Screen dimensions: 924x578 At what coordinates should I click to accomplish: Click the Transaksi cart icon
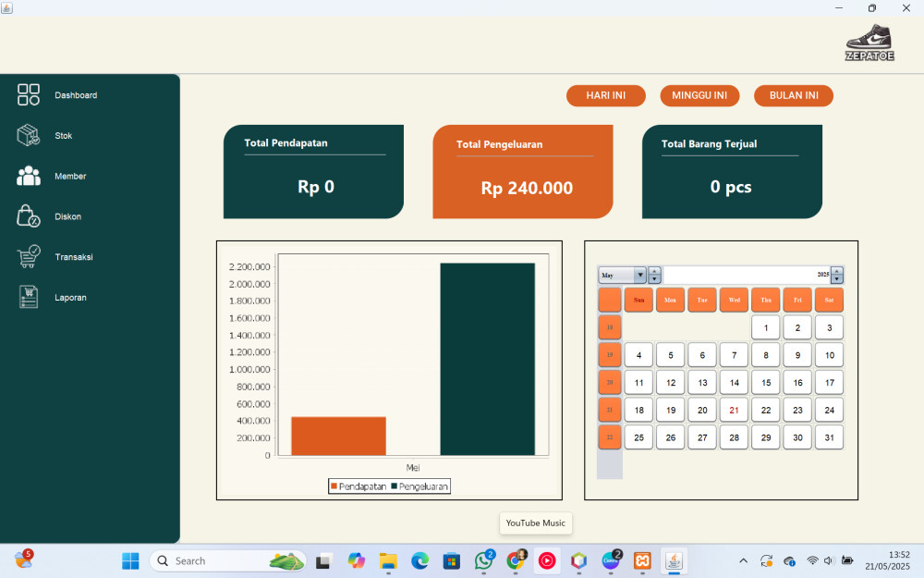point(29,256)
